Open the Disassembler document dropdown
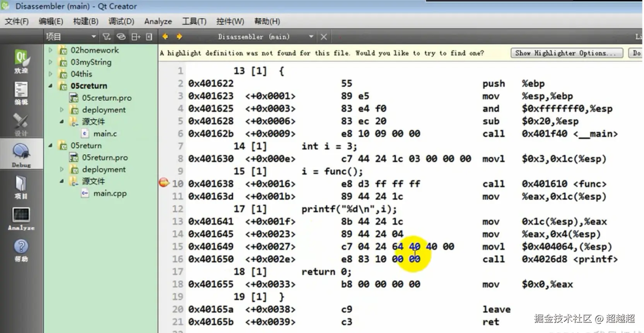The height and width of the screenshot is (333, 644). coord(311,37)
